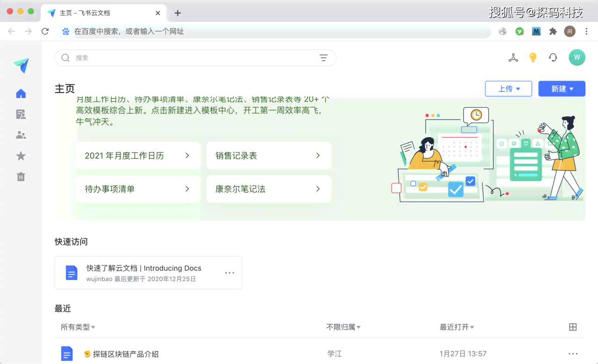This screenshot has height=364, width=598.
Task: Open the Shared with Me sidebar section
Action: pos(21,135)
